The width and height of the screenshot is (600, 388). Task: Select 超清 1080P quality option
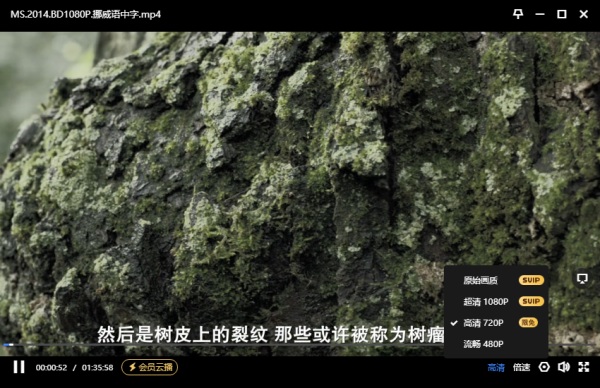497,302
